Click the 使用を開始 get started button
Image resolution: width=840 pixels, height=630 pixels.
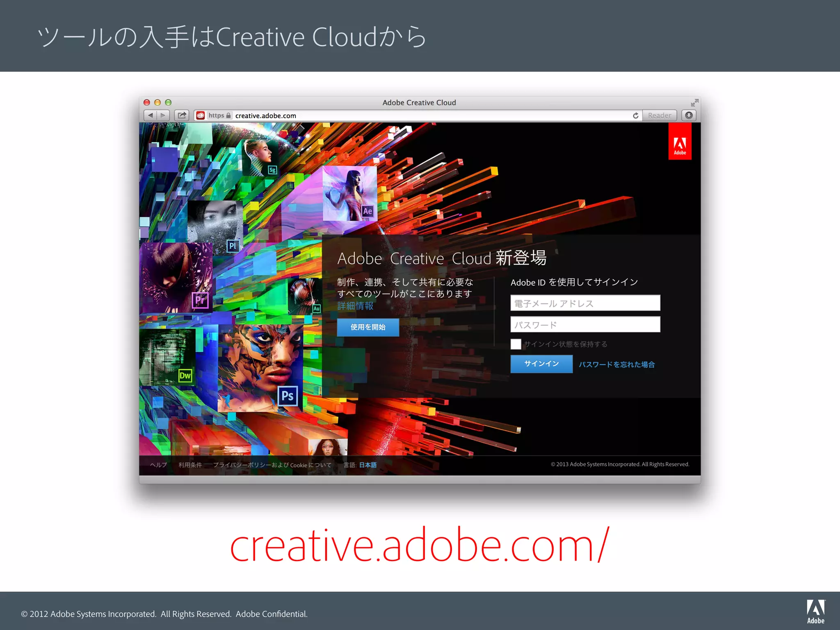tap(368, 327)
